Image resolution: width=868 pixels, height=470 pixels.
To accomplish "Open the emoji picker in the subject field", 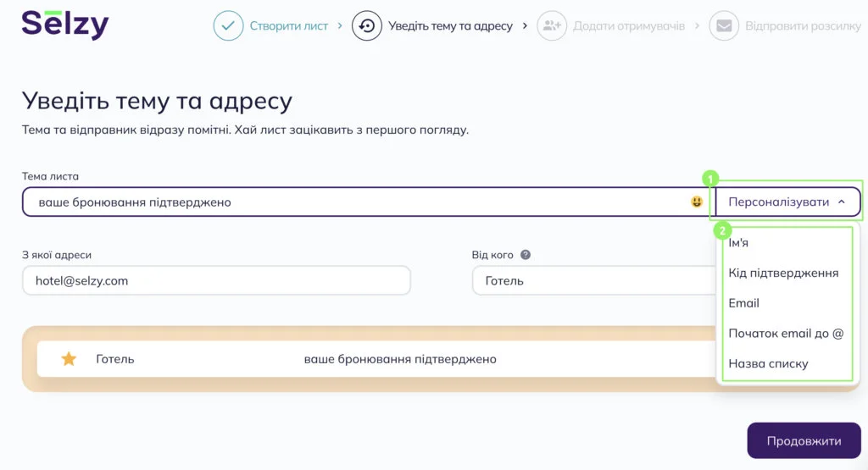I will coord(697,202).
